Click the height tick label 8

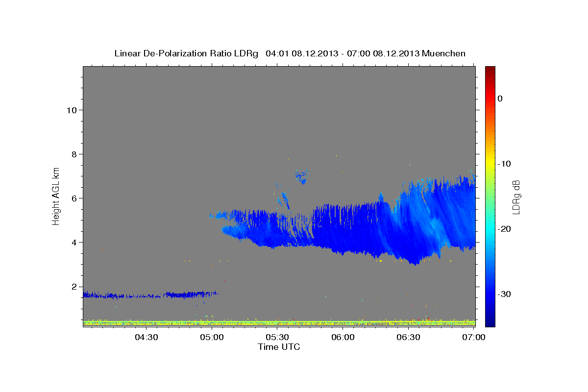[74, 154]
